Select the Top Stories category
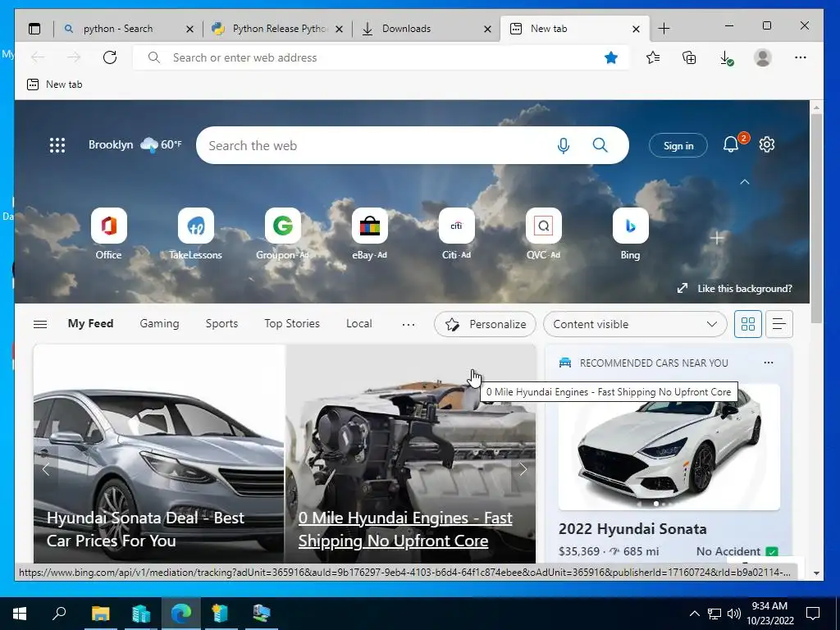The image size is (840, 630). coord(292,323)
